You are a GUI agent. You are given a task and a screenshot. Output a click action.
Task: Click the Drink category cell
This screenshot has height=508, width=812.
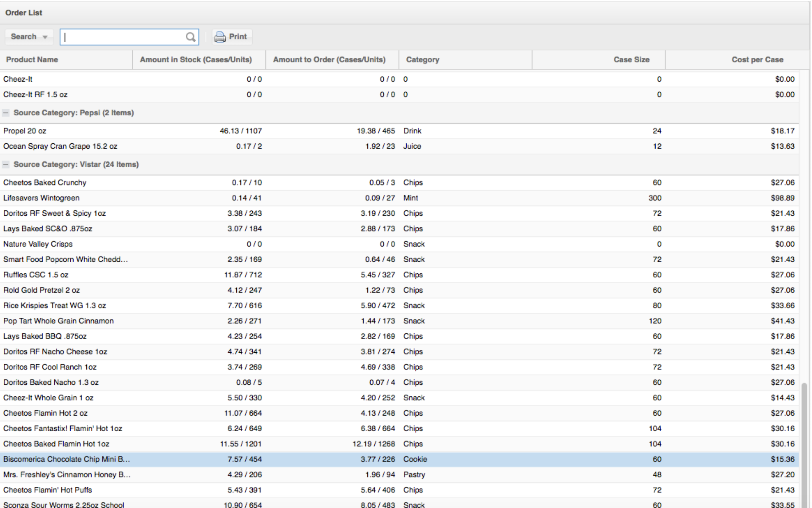[x=412, y=131]
